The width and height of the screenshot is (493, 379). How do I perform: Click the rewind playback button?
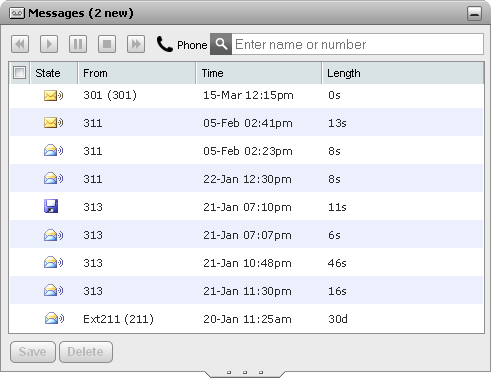tap(20, 44)
